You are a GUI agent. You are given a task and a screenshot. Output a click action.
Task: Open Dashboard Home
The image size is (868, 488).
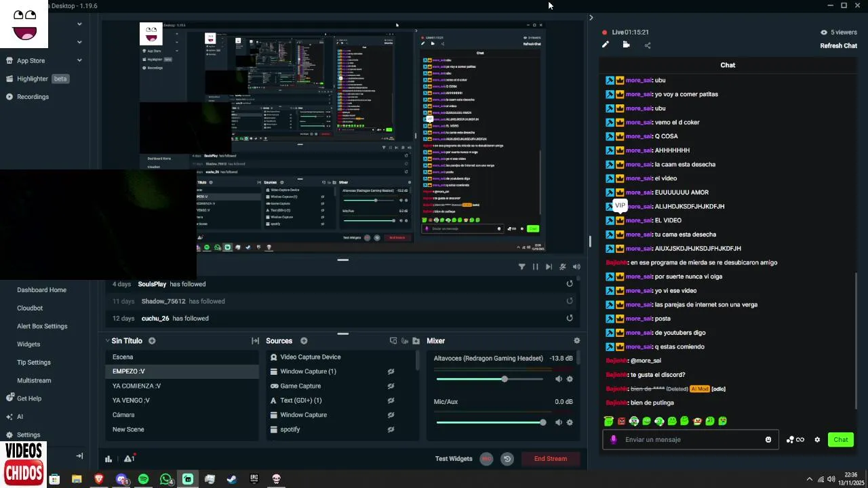pos(41,290)
